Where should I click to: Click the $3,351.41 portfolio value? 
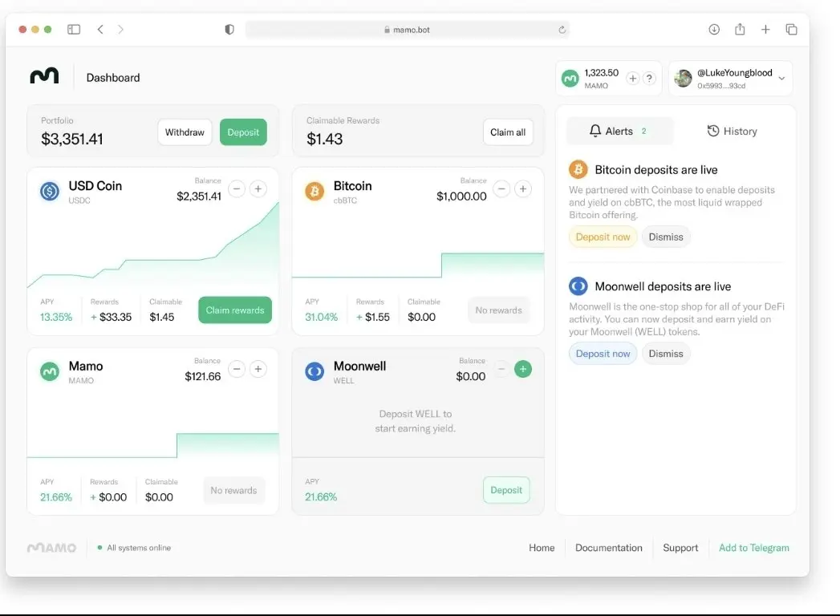point(71,139)
